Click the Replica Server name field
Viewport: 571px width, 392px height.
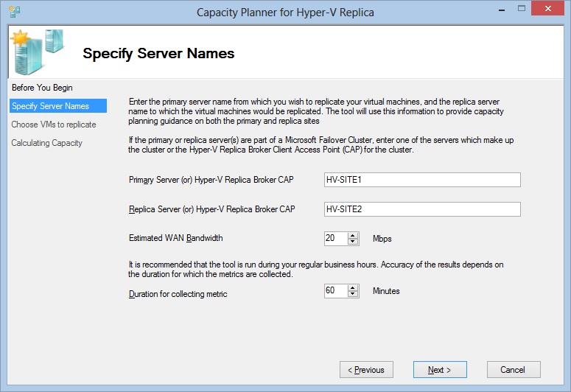click(x=422, y=209)
